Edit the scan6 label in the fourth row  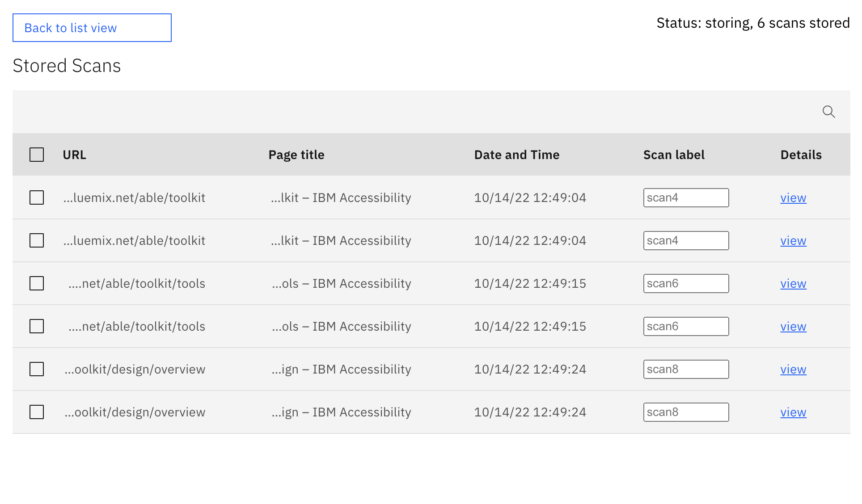(686, 326)
